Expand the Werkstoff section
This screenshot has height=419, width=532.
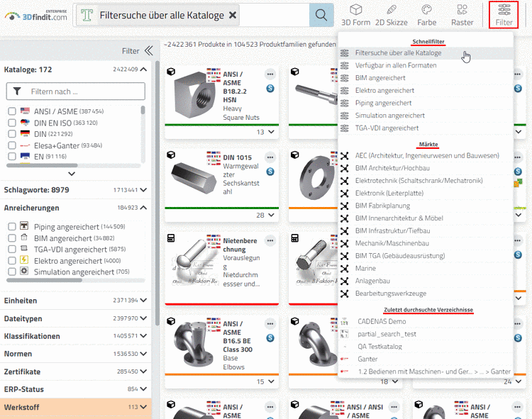tap(143, 407)
